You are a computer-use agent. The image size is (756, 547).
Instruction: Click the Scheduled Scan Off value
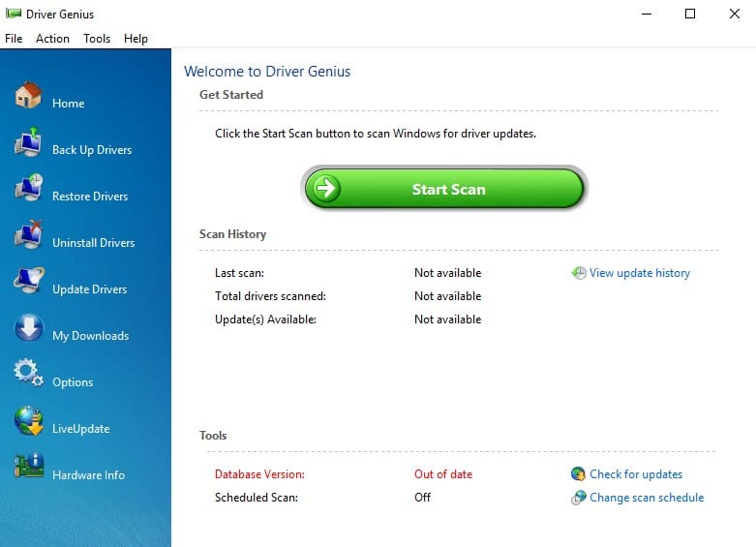[x=422, y=498]
